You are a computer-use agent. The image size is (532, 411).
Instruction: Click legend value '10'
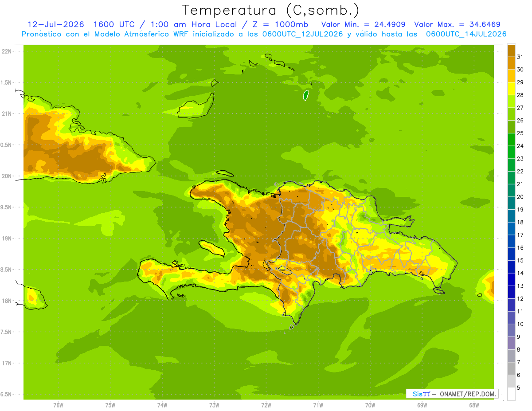[520, 324]
